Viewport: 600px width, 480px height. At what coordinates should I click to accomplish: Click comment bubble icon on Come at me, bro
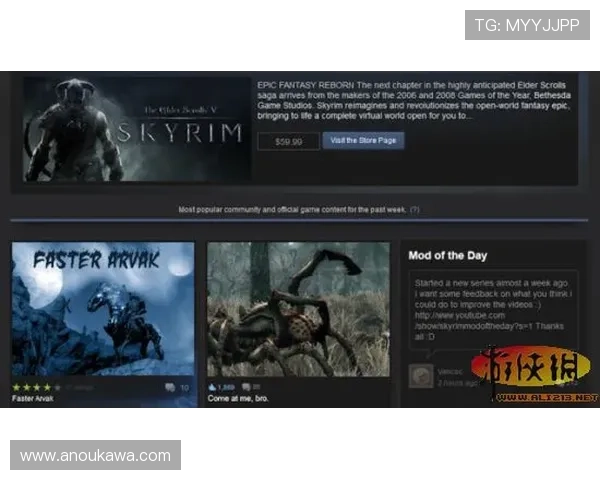(x=244, y=386)
